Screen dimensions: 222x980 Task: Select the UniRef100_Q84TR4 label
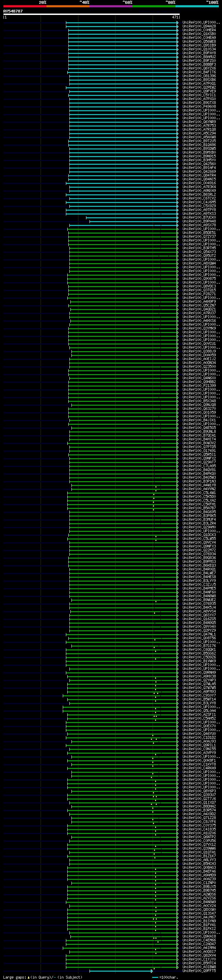(199, 175)
